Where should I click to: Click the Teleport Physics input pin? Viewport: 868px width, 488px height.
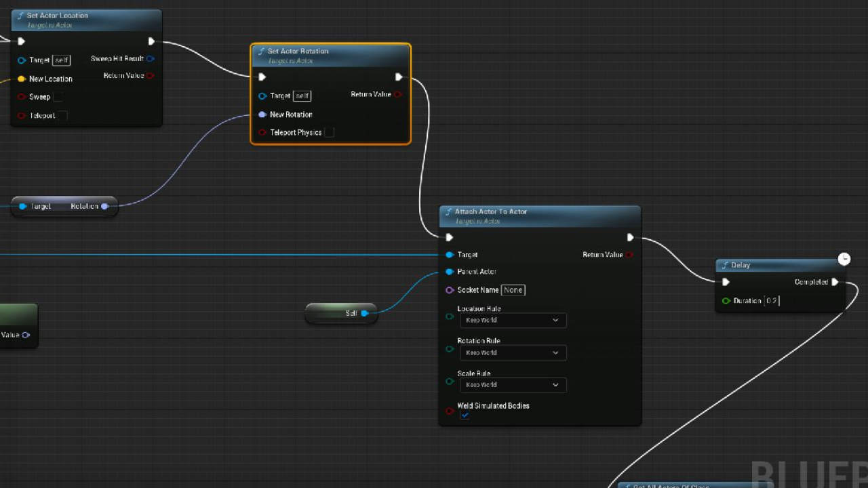point(262,133)
